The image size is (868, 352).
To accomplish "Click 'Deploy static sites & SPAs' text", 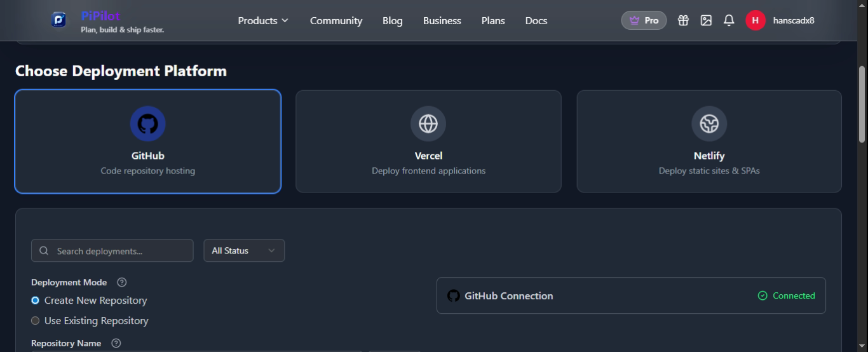I will coord(709,171).
